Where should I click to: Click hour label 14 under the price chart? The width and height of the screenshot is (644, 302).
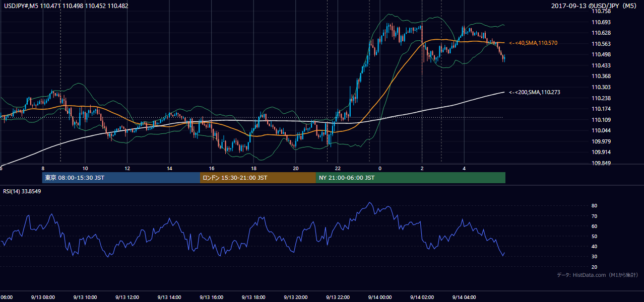169,169
